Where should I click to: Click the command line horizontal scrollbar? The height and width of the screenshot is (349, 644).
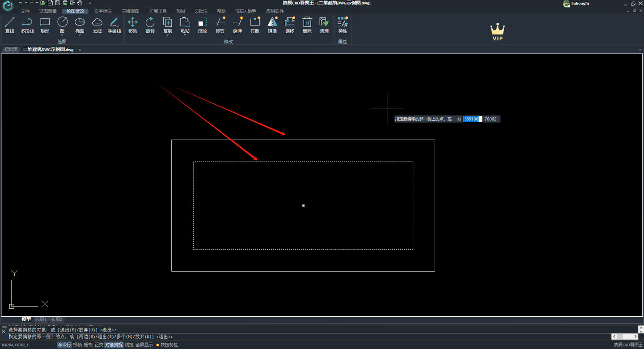tap(625, 336)
